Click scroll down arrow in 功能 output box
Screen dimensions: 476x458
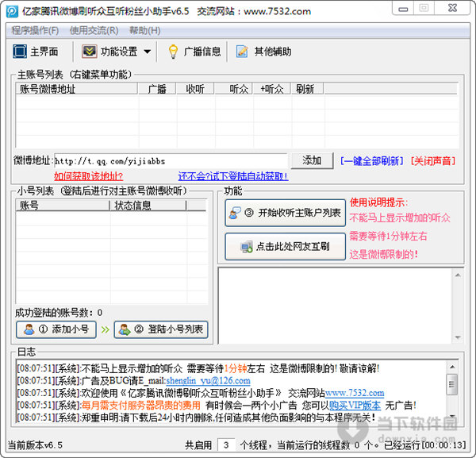click(x=458, y=337)
